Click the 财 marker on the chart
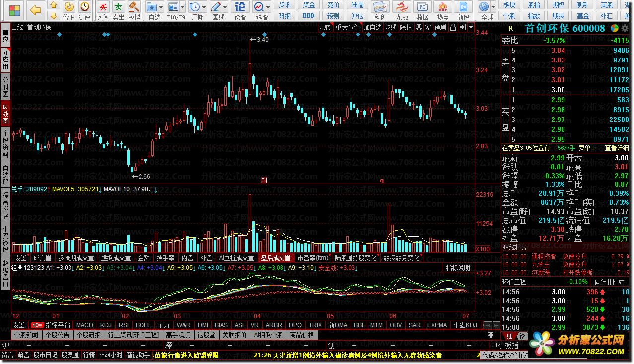 click(264, 181)
